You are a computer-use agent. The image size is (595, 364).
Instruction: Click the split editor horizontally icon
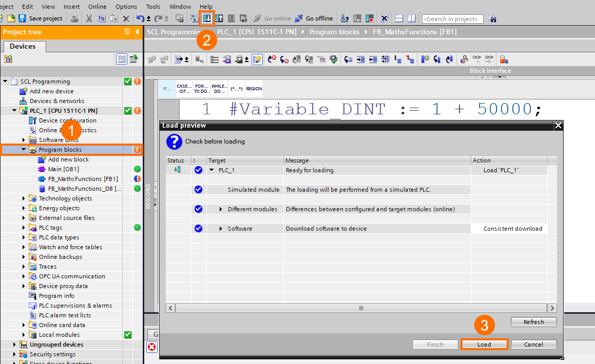(x=399, y=18)
